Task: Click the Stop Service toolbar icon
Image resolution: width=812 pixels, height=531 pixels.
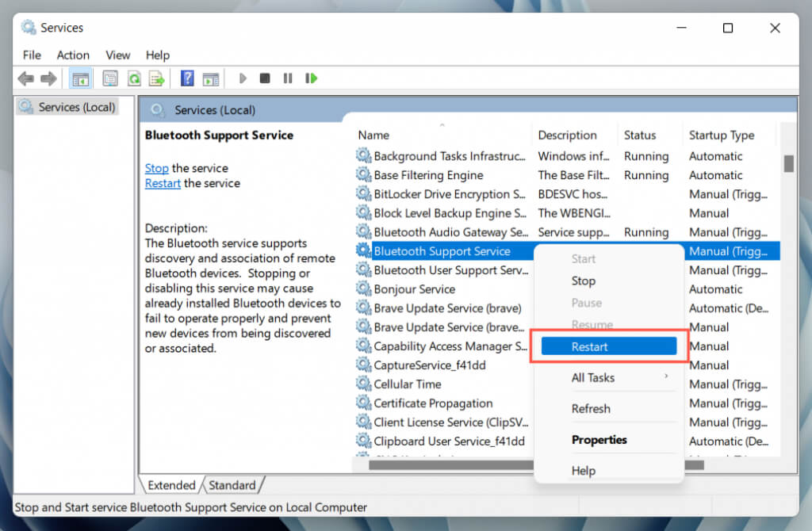Action: pyautogui.click(x=264, y=78)
